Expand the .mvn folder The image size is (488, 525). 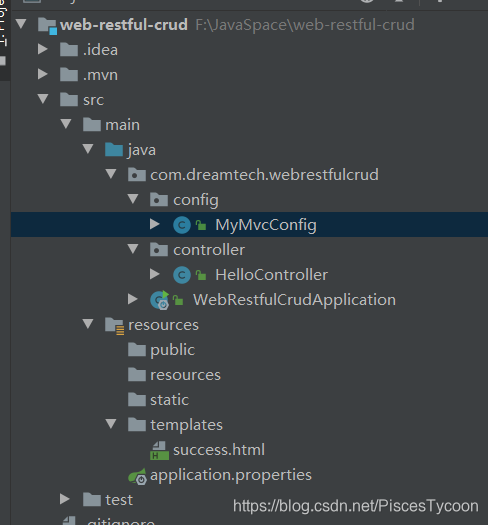point(43,74)
